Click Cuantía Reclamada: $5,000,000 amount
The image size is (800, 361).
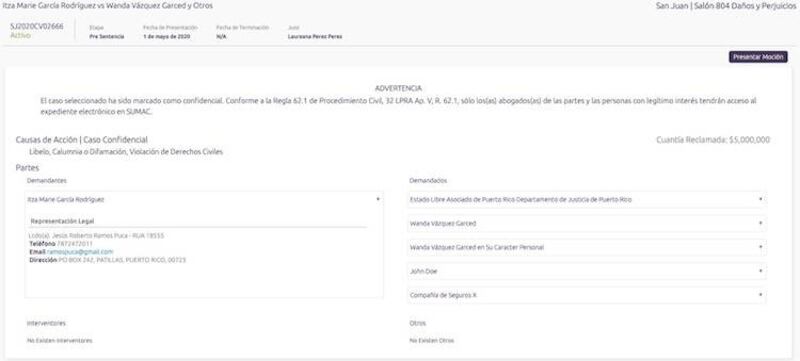[713, 140]
